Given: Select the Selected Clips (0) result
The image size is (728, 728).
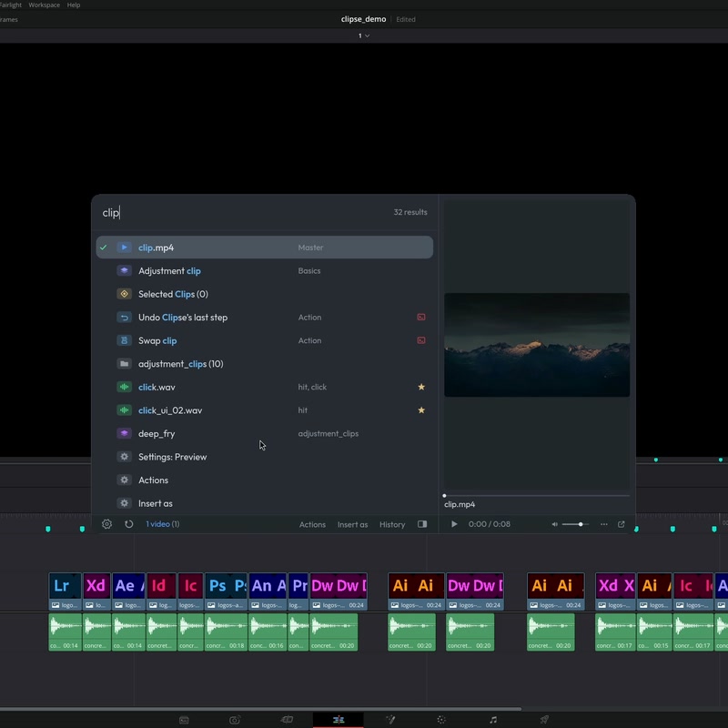Looking at the screenshot, I should coord(264,294).
